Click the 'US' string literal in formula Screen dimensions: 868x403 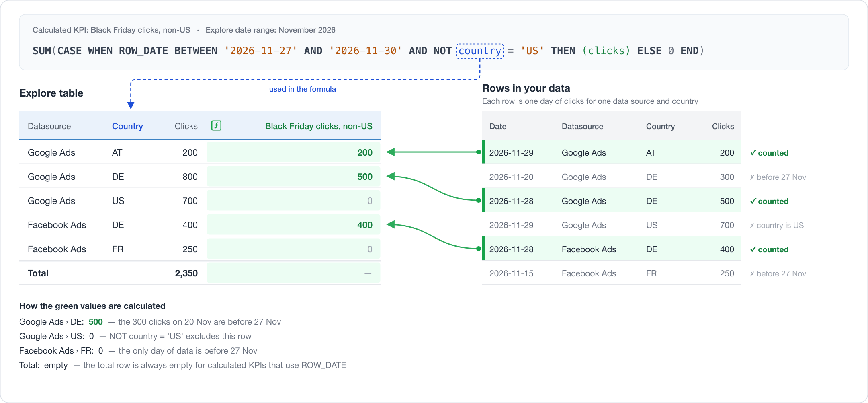(532, 51)
